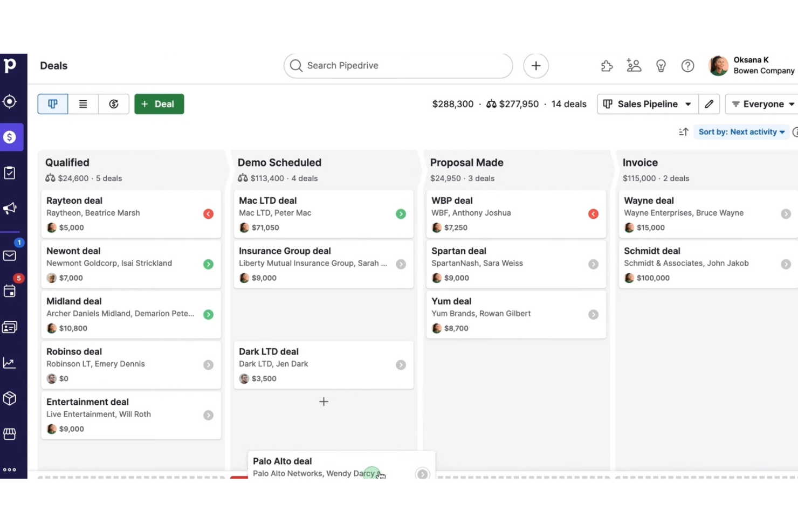Open Mail inbox icon in sidebar

pos(10,255)
